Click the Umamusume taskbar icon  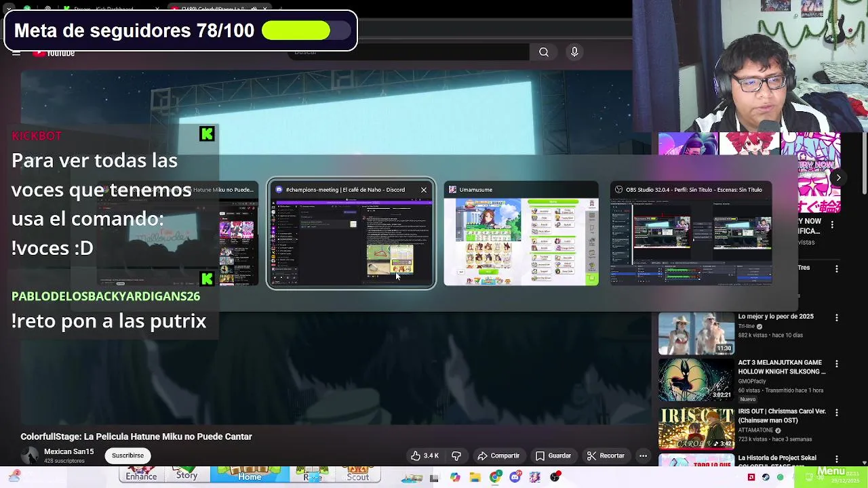coord(535,477)
